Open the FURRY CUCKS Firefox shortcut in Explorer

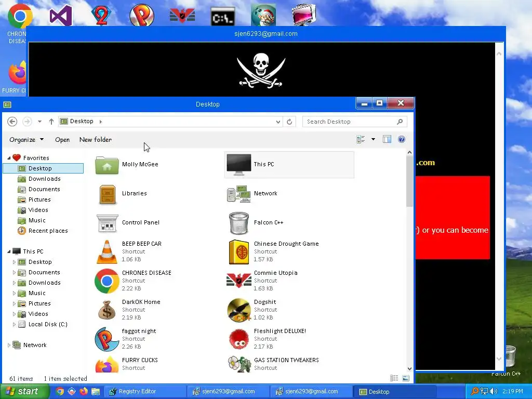(107, 364)
